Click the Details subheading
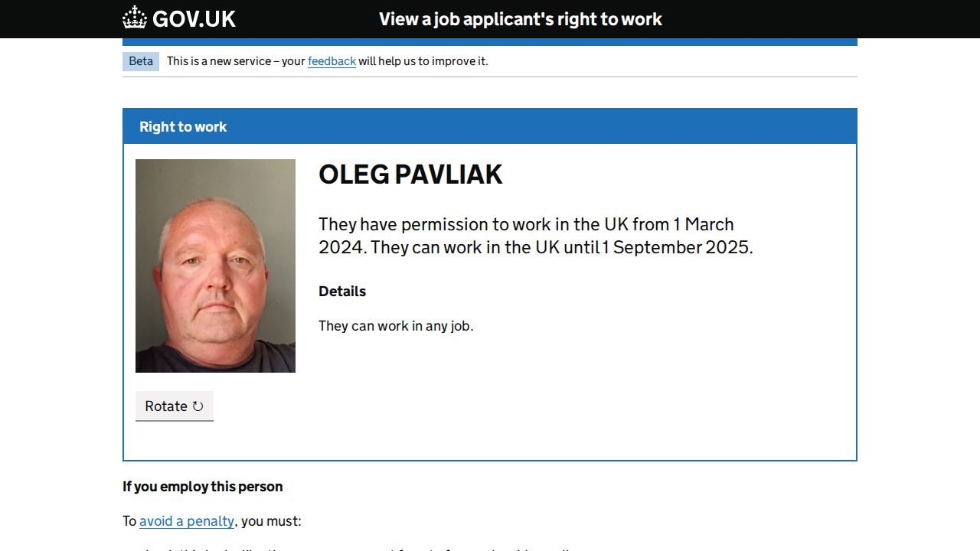This screenshot has width=980, height=551. pyautogui.click(x=342, y=292)
